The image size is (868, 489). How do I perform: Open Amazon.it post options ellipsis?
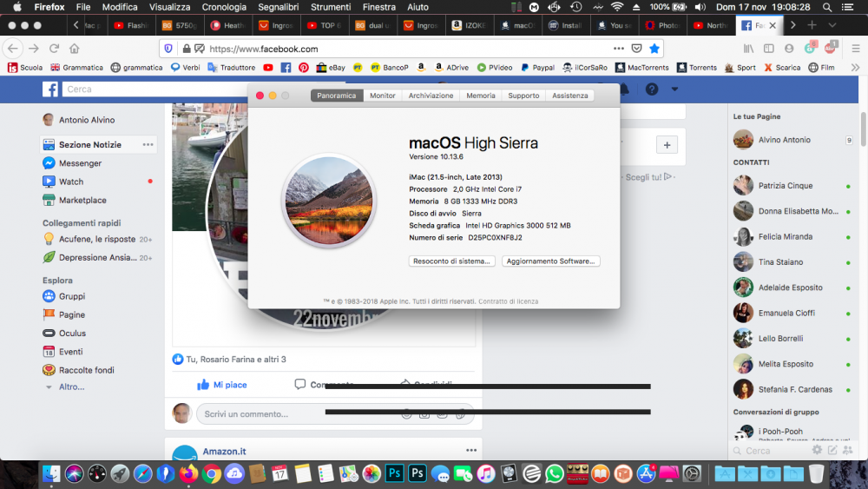point(471,450)
